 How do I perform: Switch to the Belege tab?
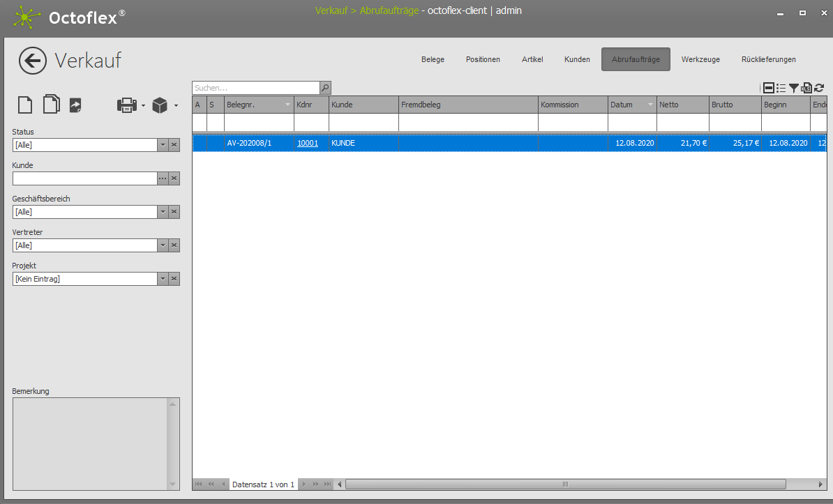click(x=433, y=59)
